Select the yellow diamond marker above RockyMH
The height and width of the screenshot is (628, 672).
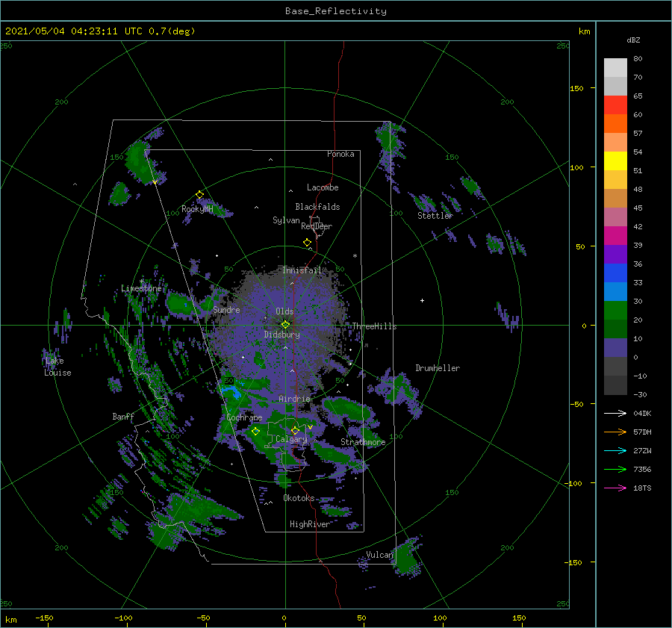point(199,195)
